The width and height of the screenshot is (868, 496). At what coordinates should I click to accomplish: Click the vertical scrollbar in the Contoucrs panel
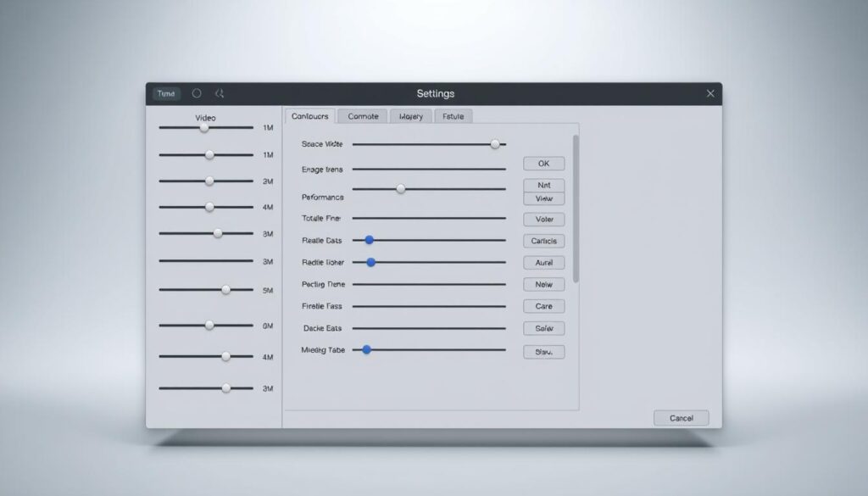(576, 209)
